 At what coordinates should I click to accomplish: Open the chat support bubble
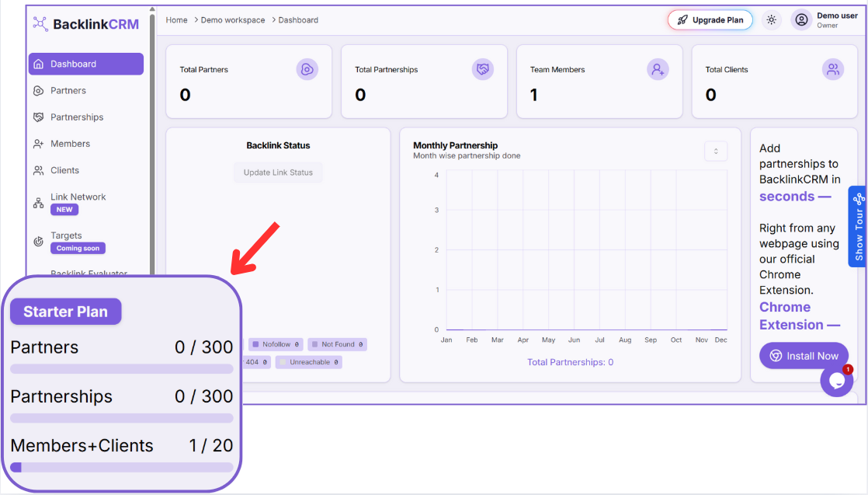836,381
